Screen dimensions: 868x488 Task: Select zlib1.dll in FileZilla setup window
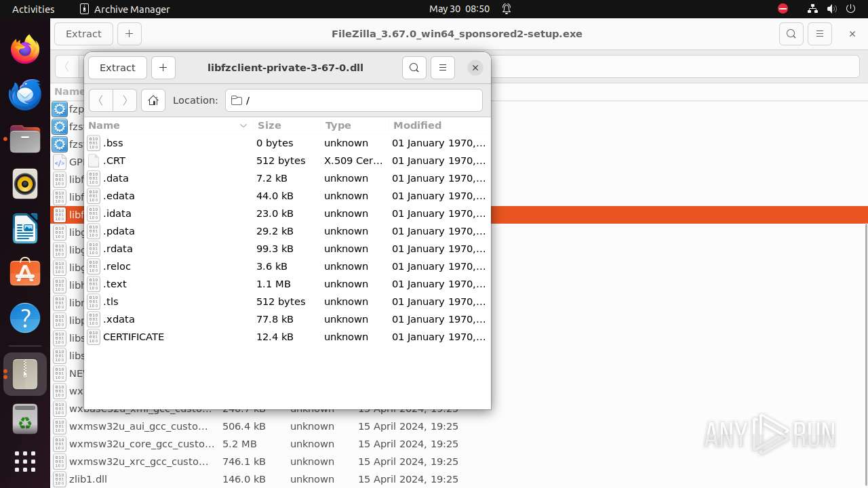pos(459,479)
